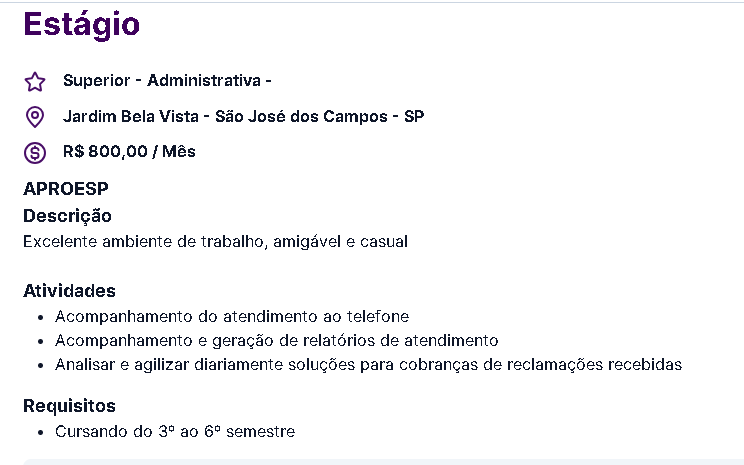
Task: Click the Analisar e agilizar diariamente item
Action: 369,365
